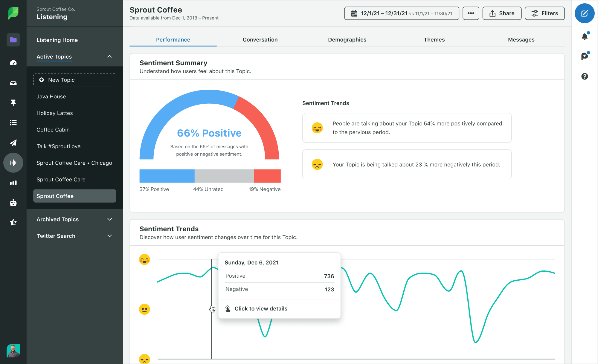
Task: Click the compose/edit icon top right
Action: [x=585, y=13]
